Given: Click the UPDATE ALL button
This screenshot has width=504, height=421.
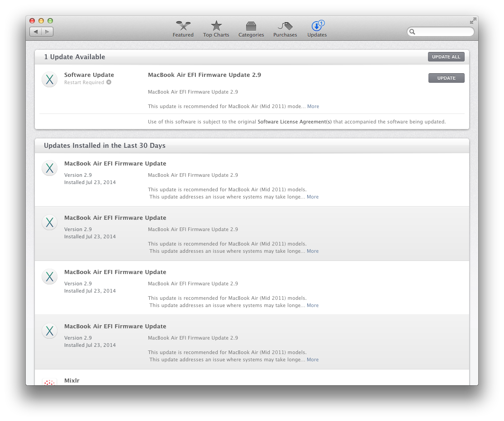Looking at the screenshot, I should tap(446, 57).
